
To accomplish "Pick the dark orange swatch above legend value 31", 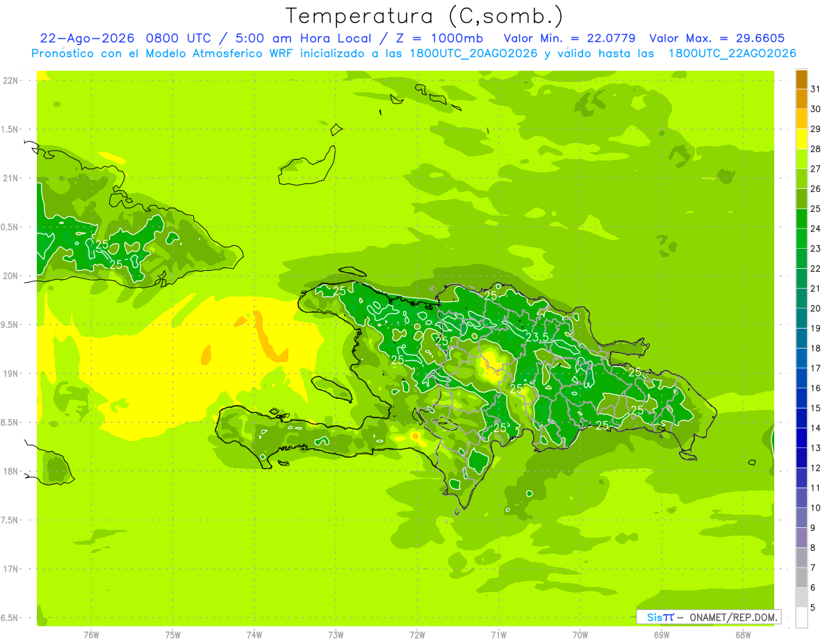I will [801, 79].
